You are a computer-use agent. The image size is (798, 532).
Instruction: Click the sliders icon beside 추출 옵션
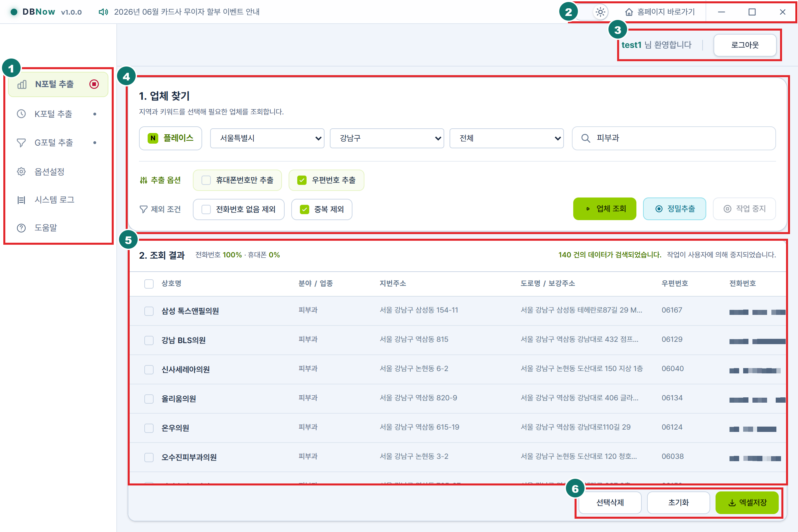click(144, 180)
